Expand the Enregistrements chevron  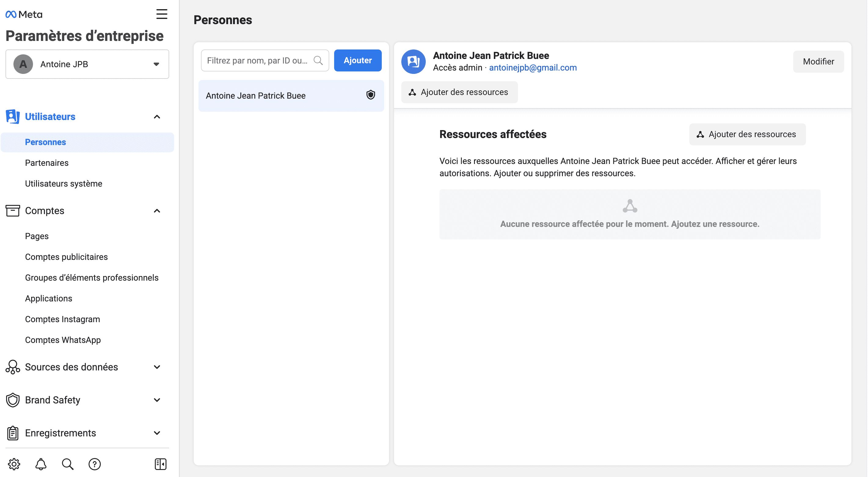[157, 433]
